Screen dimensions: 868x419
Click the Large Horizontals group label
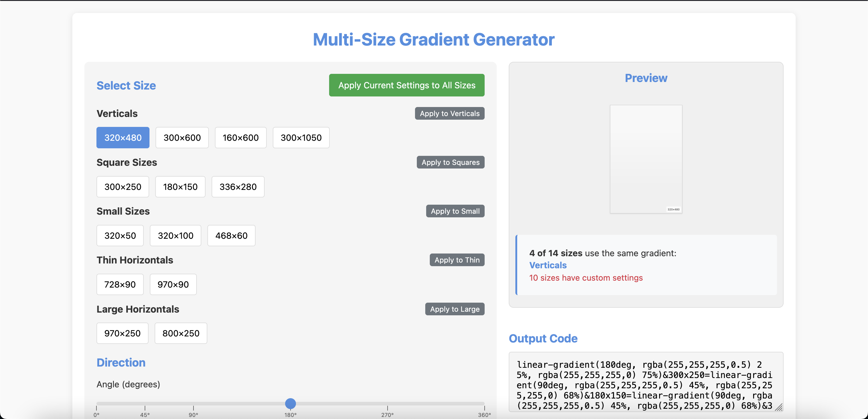click(138, 309)
